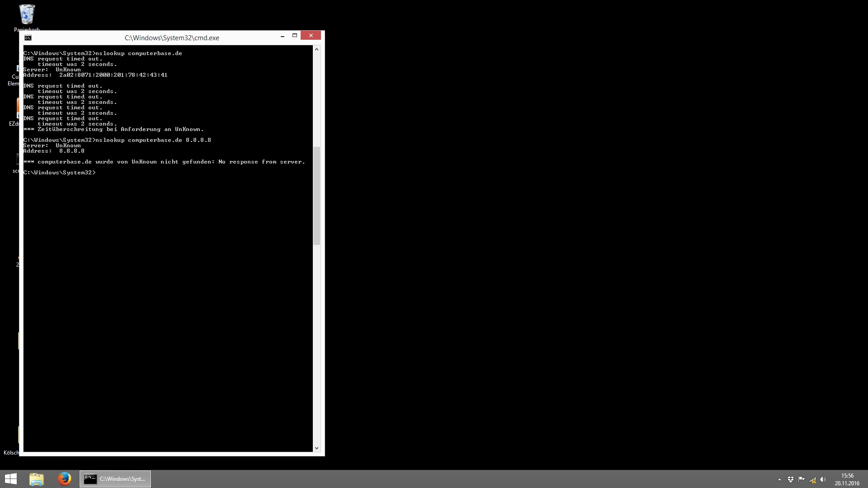Click the scrollbar down arrow in cmd window
This screenshot has width=868, height=488.
point(316,448)
